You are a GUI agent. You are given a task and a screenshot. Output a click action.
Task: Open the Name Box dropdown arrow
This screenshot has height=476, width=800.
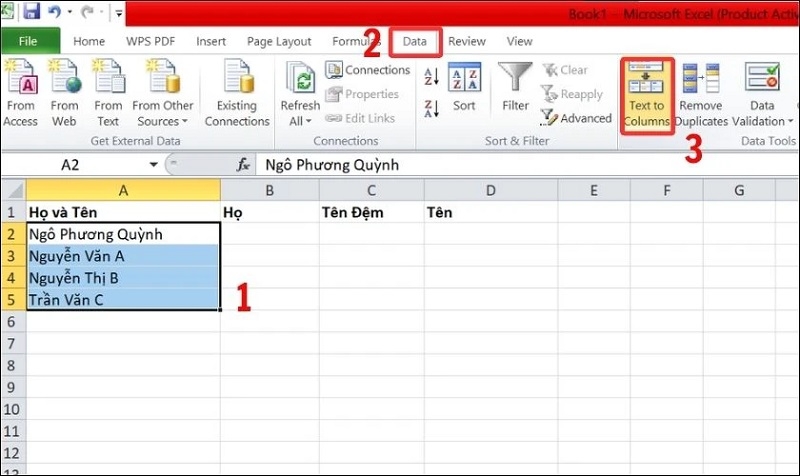tap(153, 165)
